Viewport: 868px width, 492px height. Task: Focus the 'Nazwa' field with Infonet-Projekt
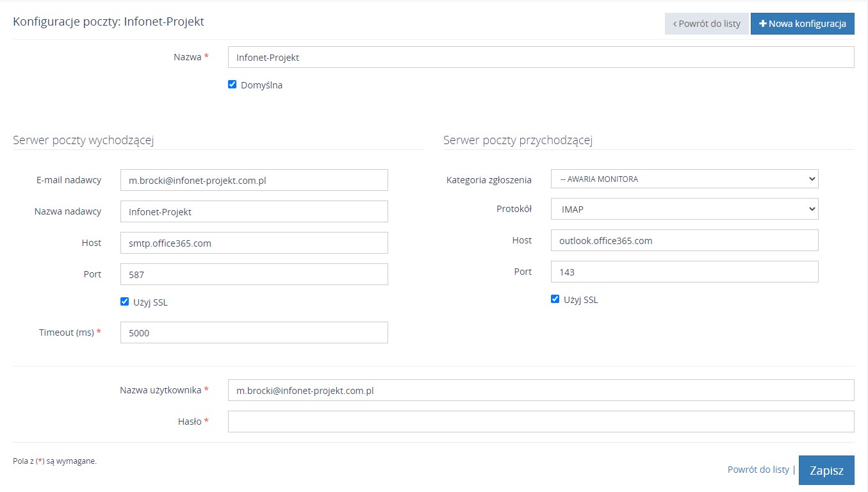[541, 57]
